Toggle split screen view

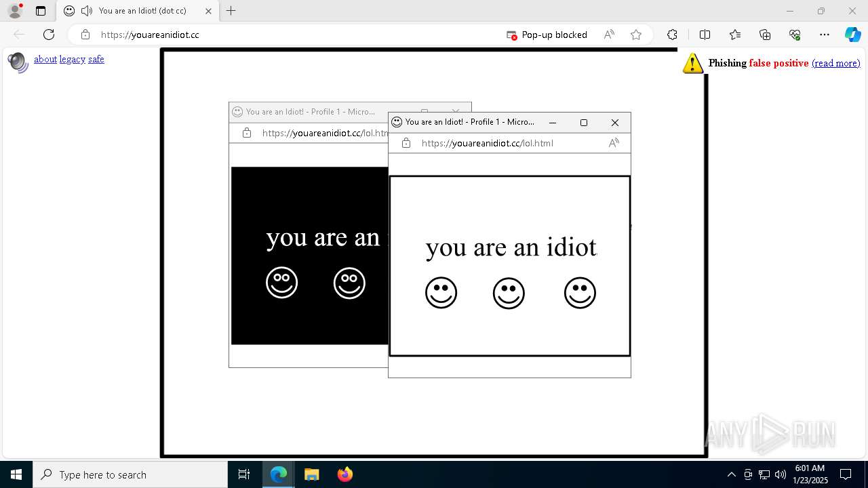[705, 35]
